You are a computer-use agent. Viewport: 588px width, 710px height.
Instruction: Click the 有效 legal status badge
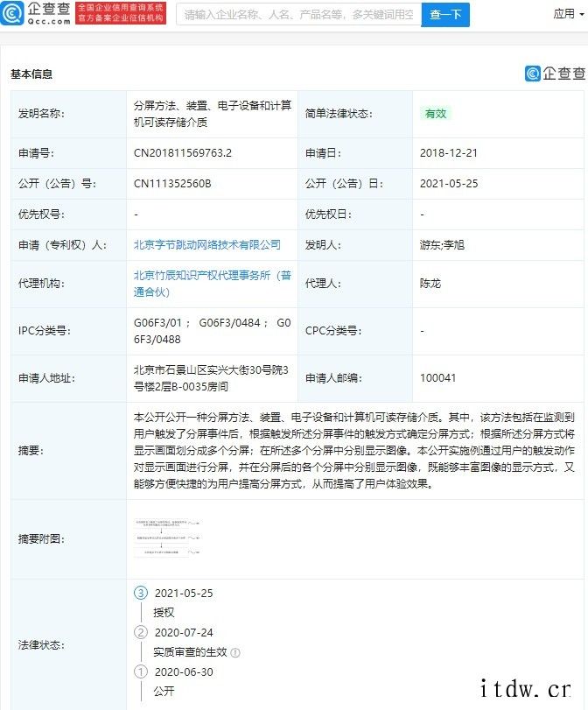(x=436, y=114)
